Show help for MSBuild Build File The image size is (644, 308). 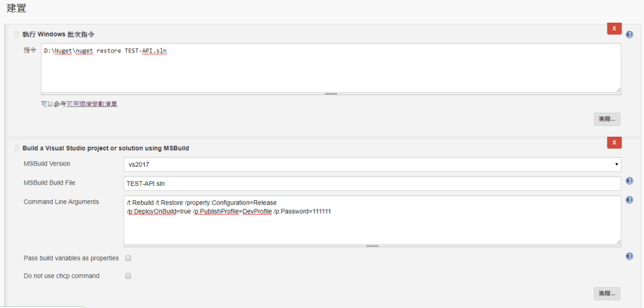tap(630, 181)
